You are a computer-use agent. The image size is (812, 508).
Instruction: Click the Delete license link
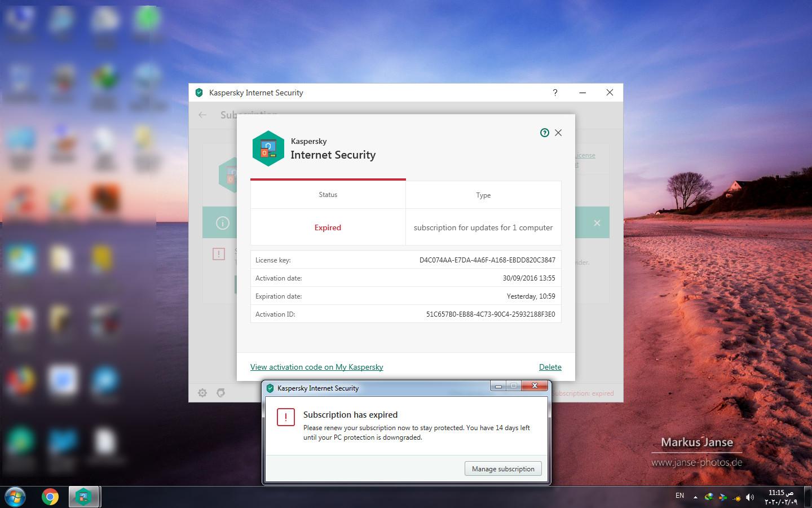click(x=550, y=367)
